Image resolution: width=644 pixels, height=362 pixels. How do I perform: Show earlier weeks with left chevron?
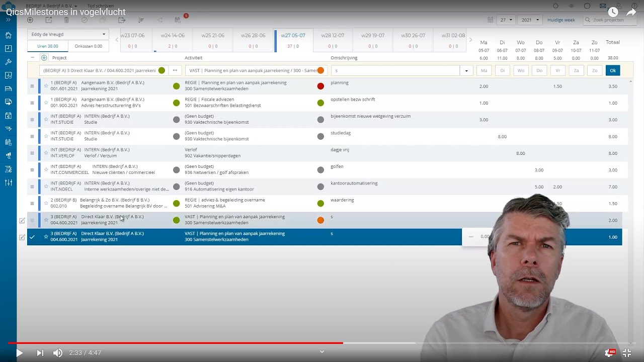click(x=117, y=40)
